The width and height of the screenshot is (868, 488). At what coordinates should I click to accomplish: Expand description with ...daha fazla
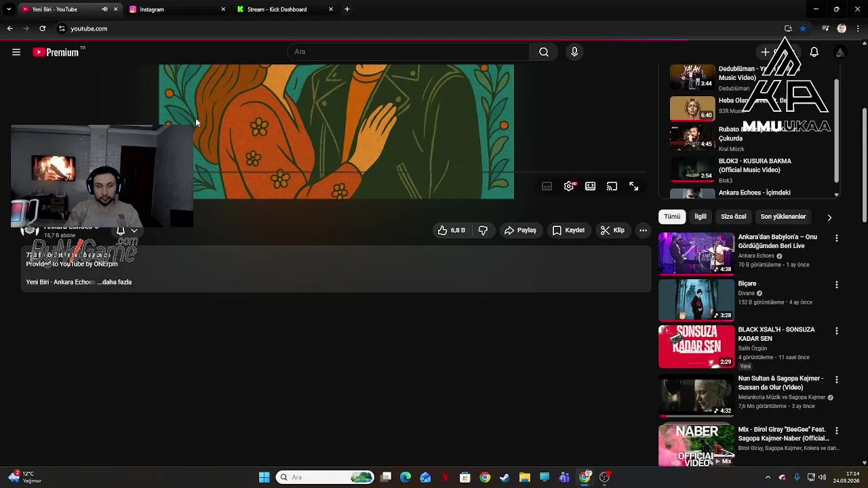click(115, 282)
